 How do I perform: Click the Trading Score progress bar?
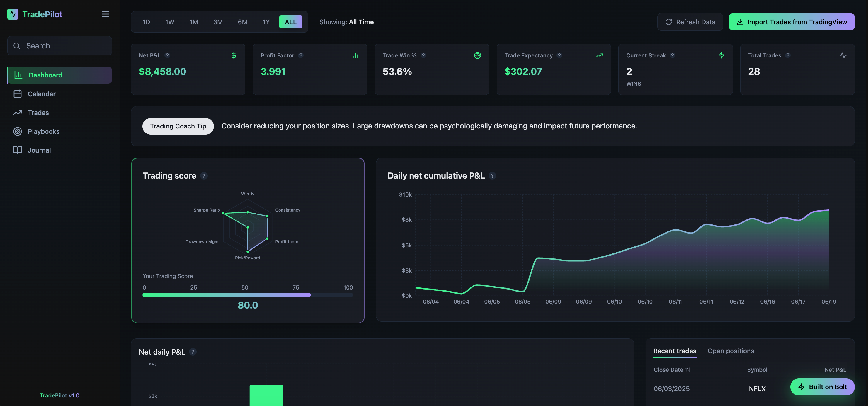click(x=248, y=295)
